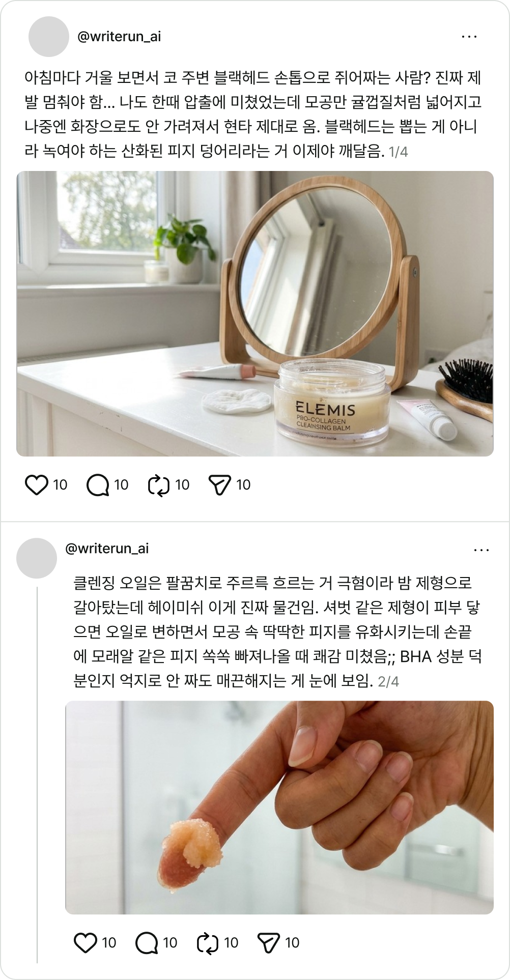Open the second post text marked 2/4
Screen dimensions: 510x980
pyautogui.click(x=277, y=632)
